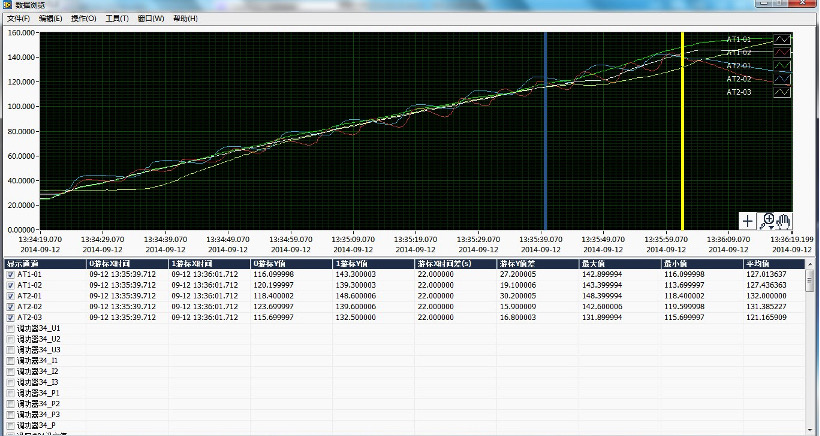This screenshot has height=436, width=820.
Task: Select the hand pan tool
Action: point(784,220)
